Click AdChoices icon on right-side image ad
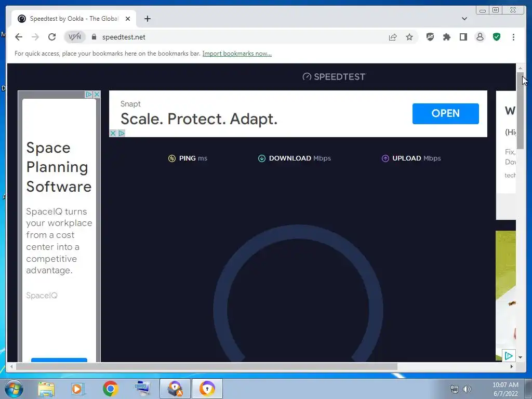Screen dimensions: 532x399 [x=509, y=355]
